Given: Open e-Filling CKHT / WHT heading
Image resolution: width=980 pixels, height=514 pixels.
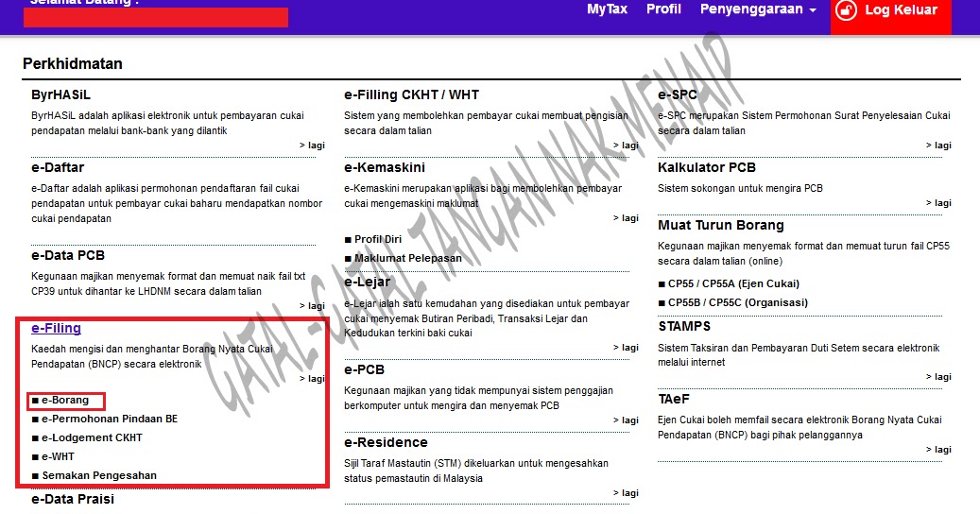Looking at the screenshot, I should pyautogui.click(x=411, y=94).
